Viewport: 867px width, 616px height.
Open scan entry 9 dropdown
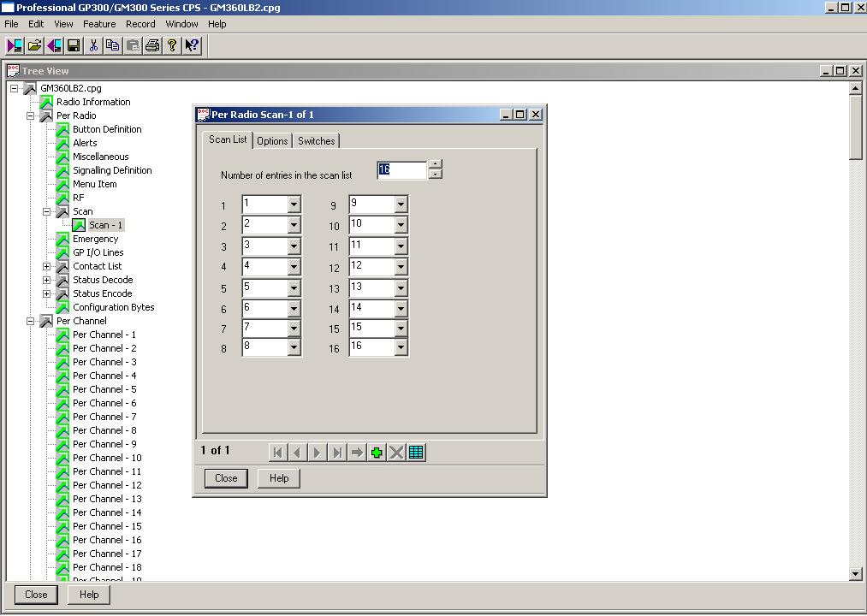(x=401, y=204)
